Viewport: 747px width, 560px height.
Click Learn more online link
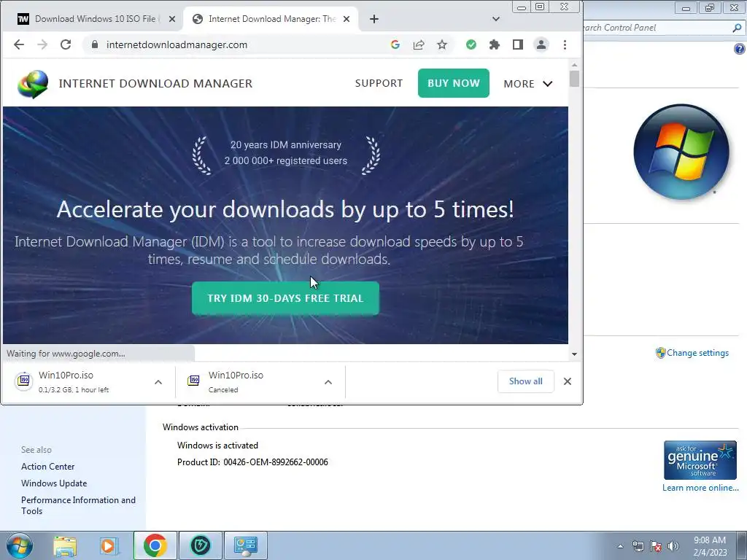click(x=700, y=488)
